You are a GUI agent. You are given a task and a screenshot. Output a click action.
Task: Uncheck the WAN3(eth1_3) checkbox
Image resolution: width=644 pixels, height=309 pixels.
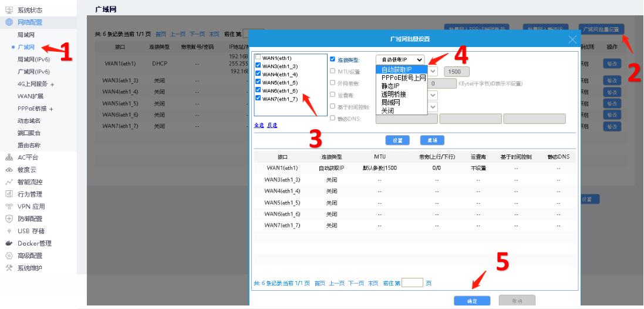258,65
